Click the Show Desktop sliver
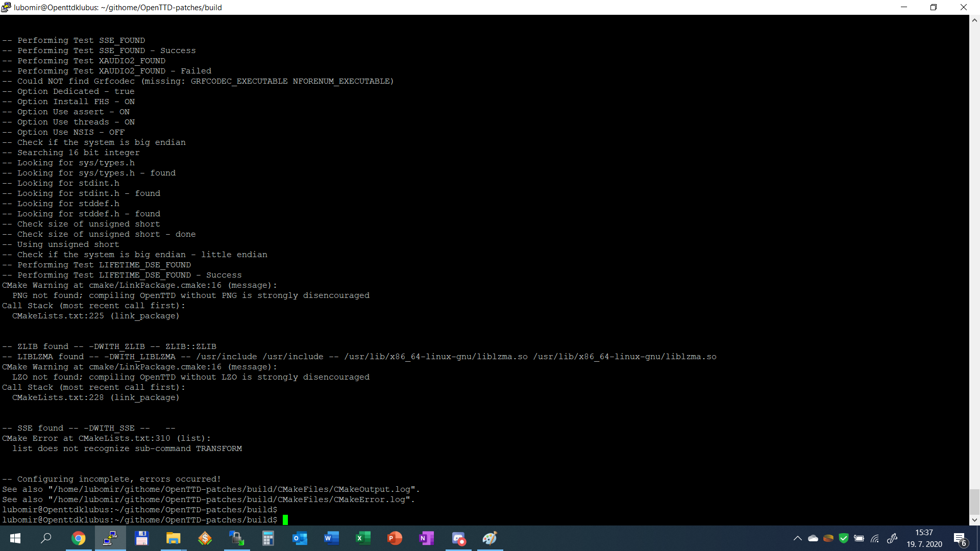This screenshot has width=980, height=551. click(x=978, y=538)
